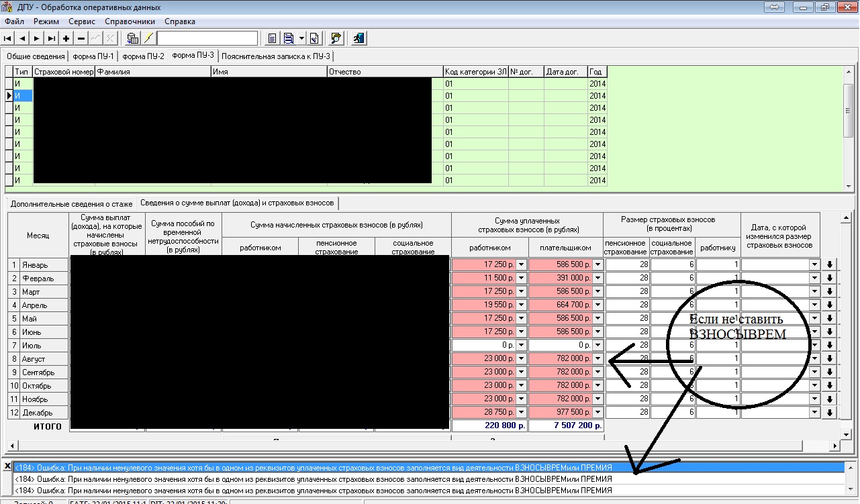Click the Январь pension percent cell showing 28
Image resolution: width=860 pixels, height=504 pixels.
(x=627, y=264)
